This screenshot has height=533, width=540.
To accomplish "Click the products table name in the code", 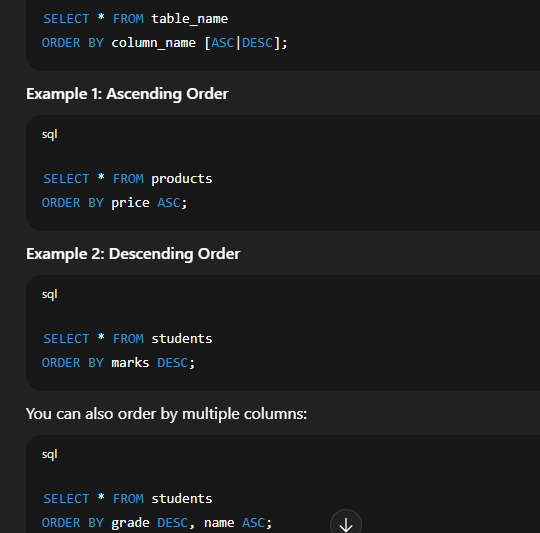I will click(182, 179).
